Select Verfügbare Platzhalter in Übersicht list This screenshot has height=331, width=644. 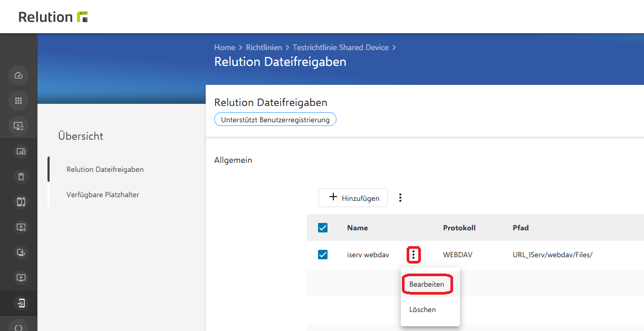point(103,194)
